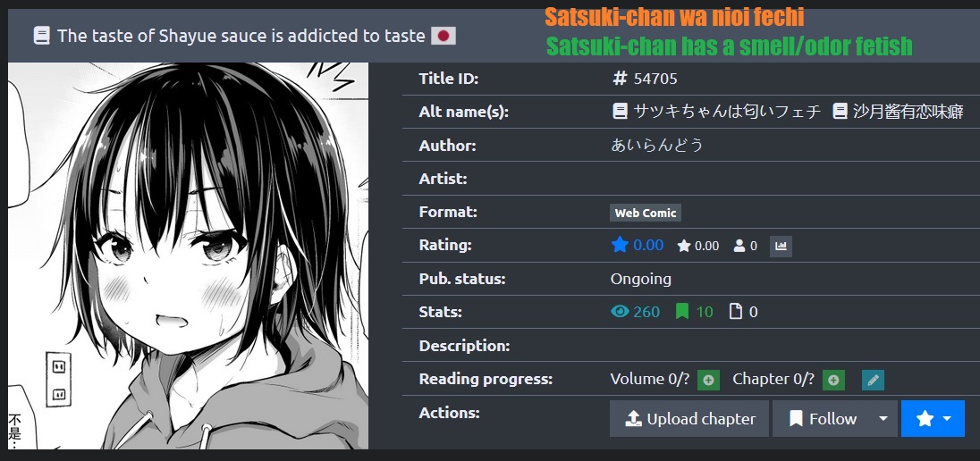980x461 pixels.
Task: Click the views eye icon in Stats
Action: pyautogui.click(x=620, y=311)
